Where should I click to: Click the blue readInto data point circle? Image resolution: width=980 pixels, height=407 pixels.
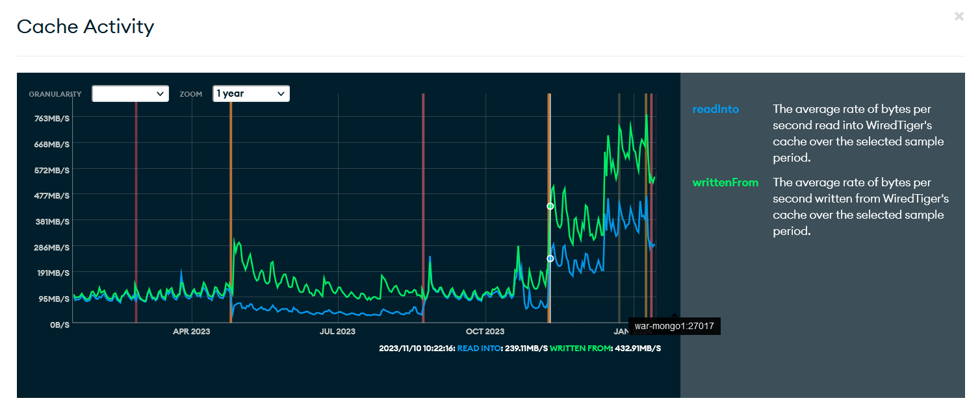550,258
